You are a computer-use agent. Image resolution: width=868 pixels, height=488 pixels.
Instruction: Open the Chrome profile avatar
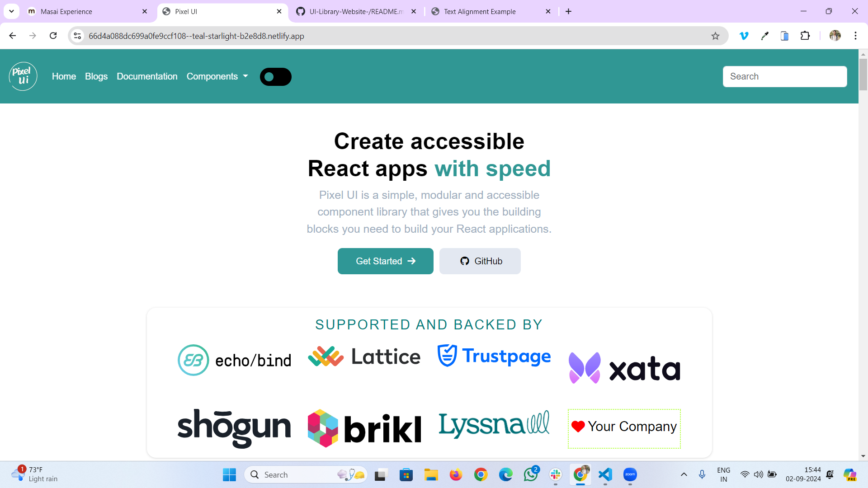(x=835, y=36)
